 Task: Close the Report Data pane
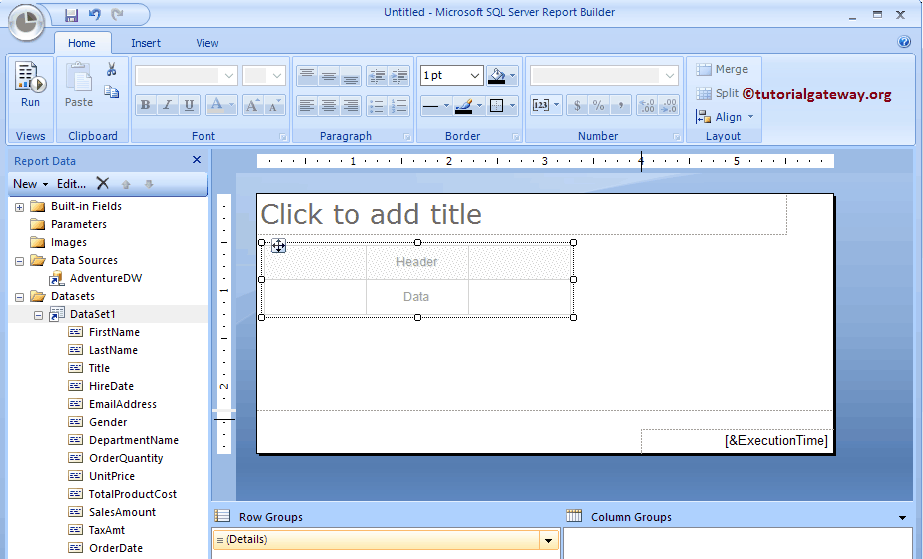tap(197, 159)
